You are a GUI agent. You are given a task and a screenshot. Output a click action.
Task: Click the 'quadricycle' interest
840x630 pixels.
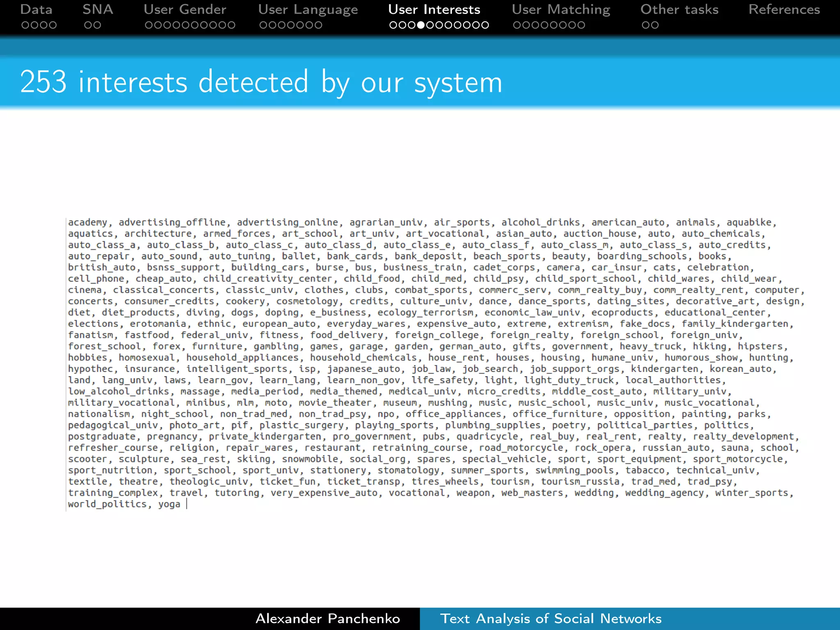coord(487,437)
